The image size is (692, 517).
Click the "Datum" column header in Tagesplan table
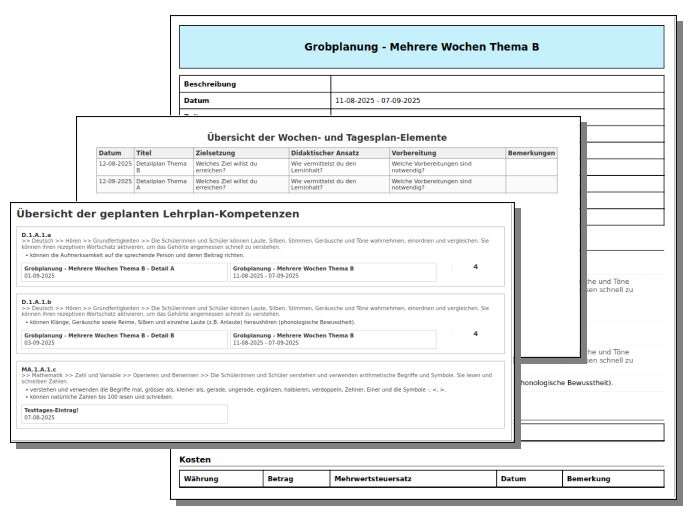115,153
